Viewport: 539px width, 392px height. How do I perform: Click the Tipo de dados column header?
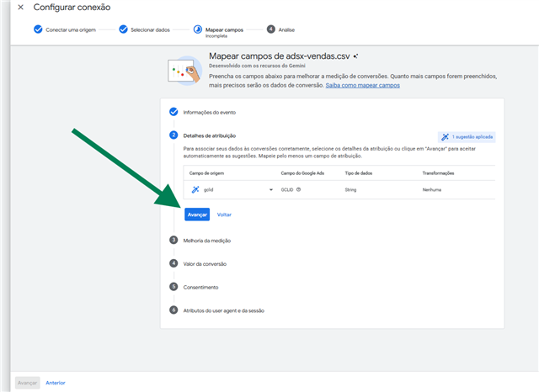tap(359, 173)
